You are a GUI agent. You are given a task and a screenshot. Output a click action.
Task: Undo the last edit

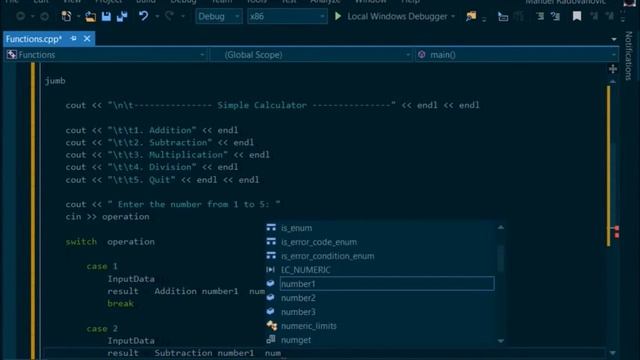143,16
